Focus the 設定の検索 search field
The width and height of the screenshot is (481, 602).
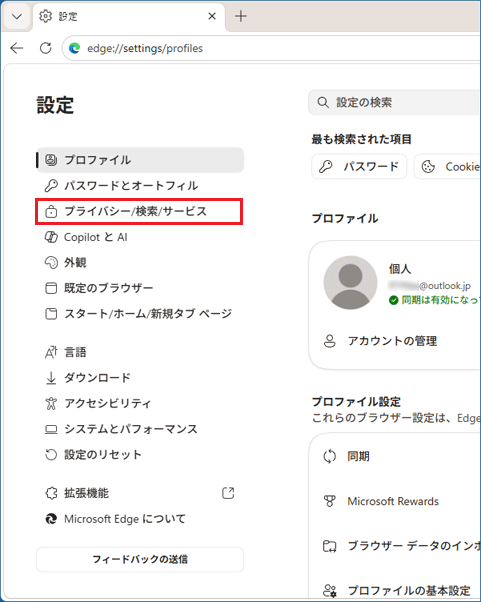coord(395,103)
